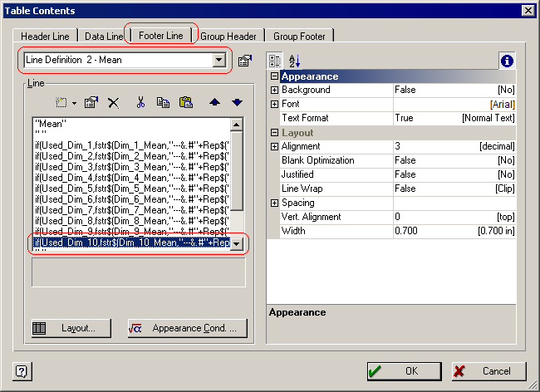
Task: Click scroll down arrow in field list
Action: click(236, 244)
